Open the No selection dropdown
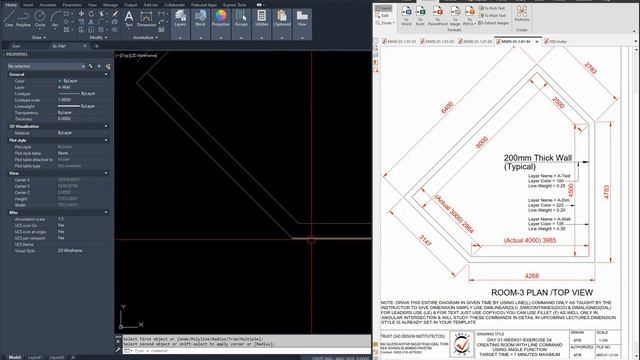Image resolution: width=640 pixels, height=360 pixels. [46, 66]
